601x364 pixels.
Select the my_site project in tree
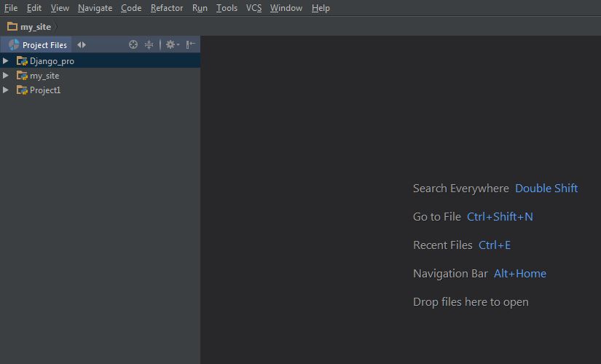(x=44, y=76)
